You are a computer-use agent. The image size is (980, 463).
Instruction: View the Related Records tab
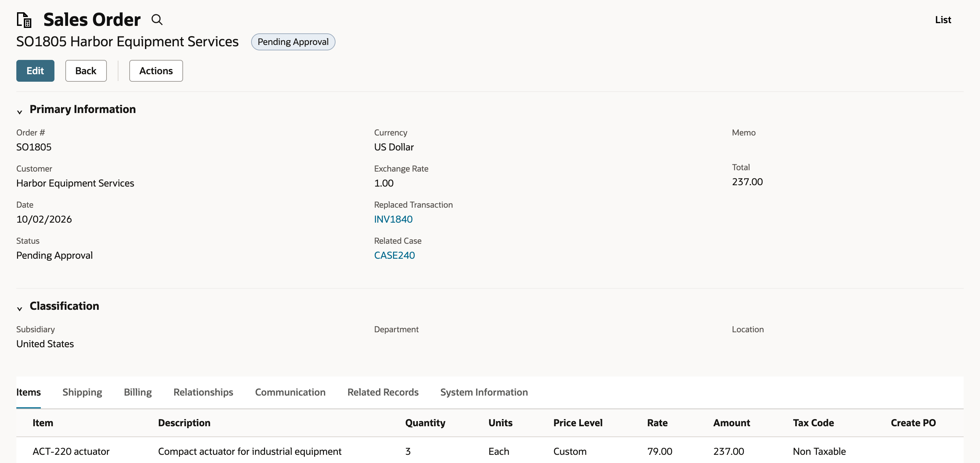(x=383, y=392)
